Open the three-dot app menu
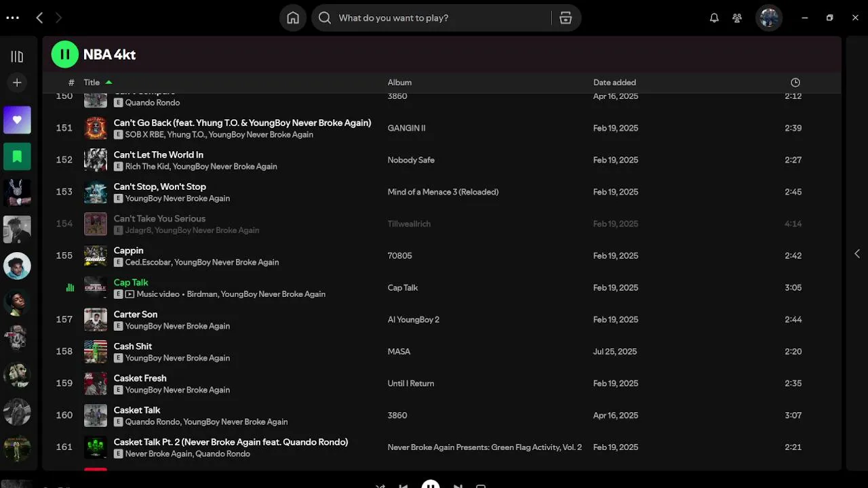Viewport: 868px width, 488px height. click(12, 18)
